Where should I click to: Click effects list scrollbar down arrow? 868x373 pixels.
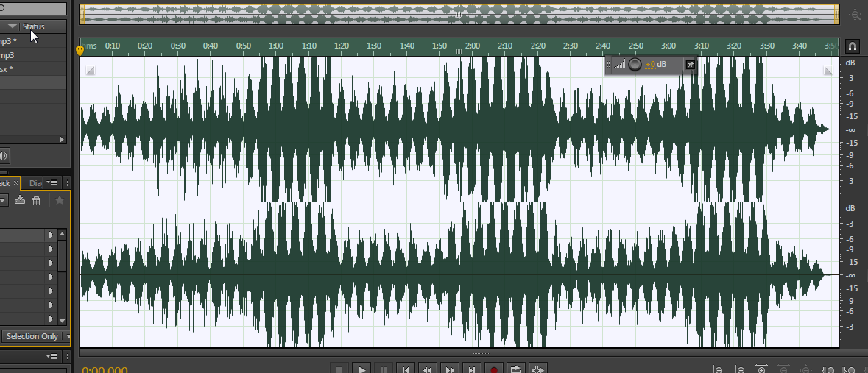62,321
